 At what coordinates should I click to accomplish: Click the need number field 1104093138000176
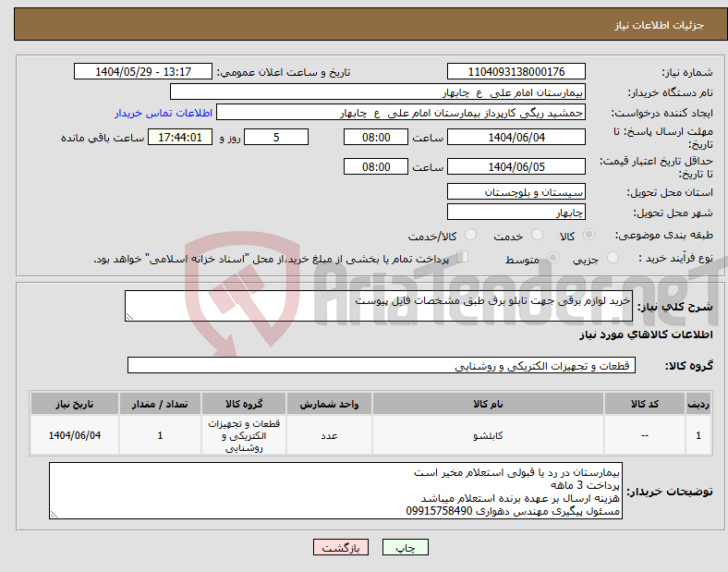tap(516, 71)
